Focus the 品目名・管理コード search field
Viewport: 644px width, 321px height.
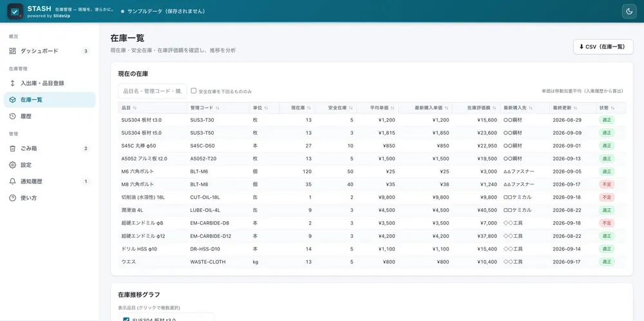[x=153, y=91]
